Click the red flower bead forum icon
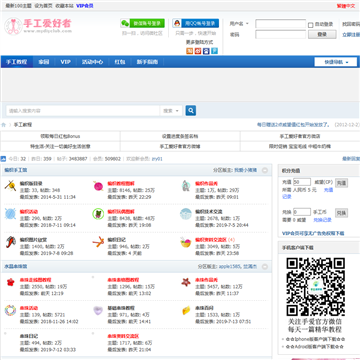The height and width of the screenshot is (360, 360). coord(10,282)
